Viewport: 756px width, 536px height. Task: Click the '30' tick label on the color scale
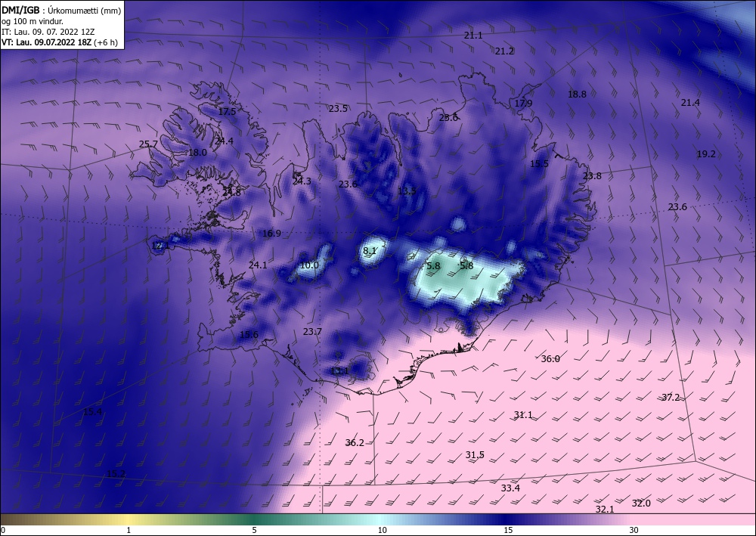click(x=634, y=530)
